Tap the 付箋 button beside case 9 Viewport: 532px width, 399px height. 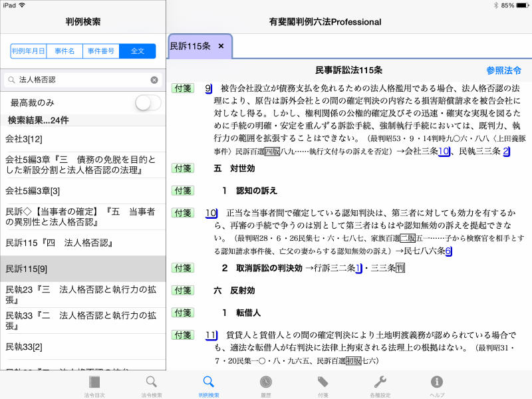pyautogui.click(x=183, y=88)
